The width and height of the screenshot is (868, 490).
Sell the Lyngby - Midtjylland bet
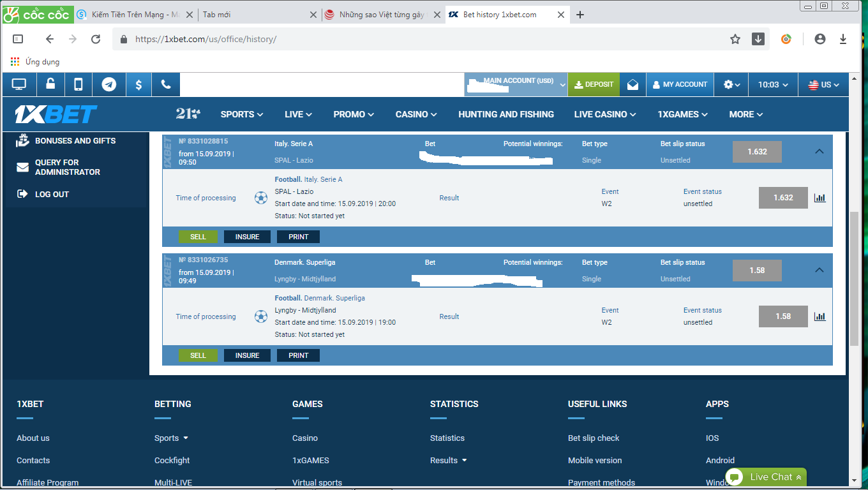(198, 355)
